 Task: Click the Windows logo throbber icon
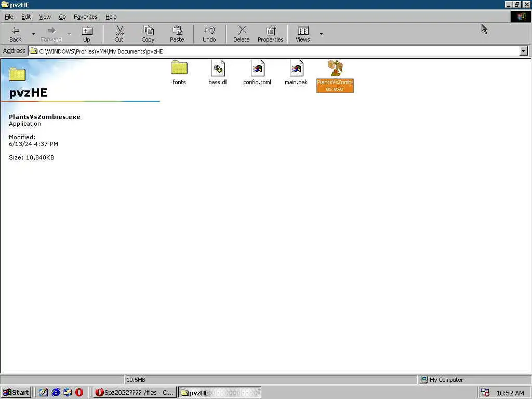[x=521, y=17]
